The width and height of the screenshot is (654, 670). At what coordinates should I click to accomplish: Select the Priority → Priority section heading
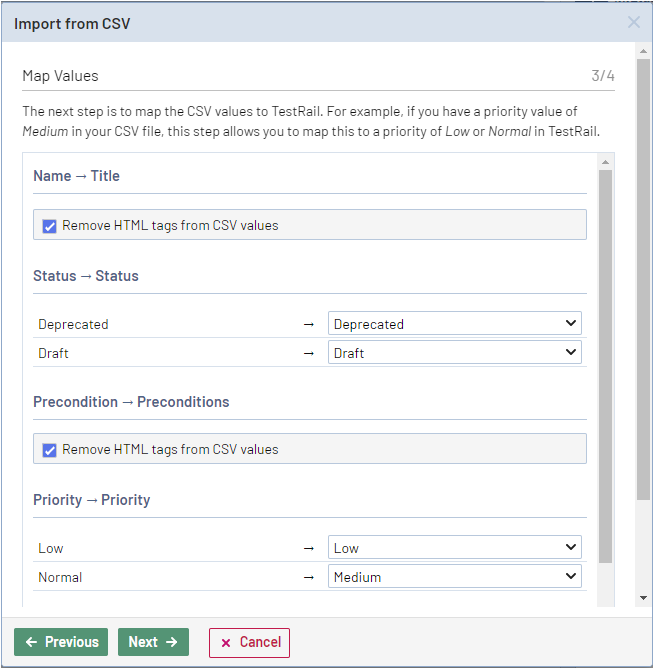(92, 500)
